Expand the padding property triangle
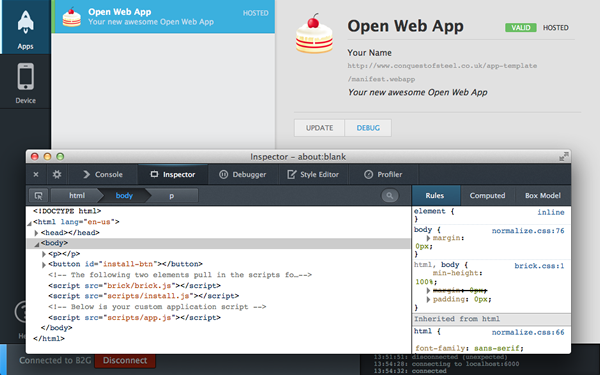600x375 pixels. click(429, 299)
